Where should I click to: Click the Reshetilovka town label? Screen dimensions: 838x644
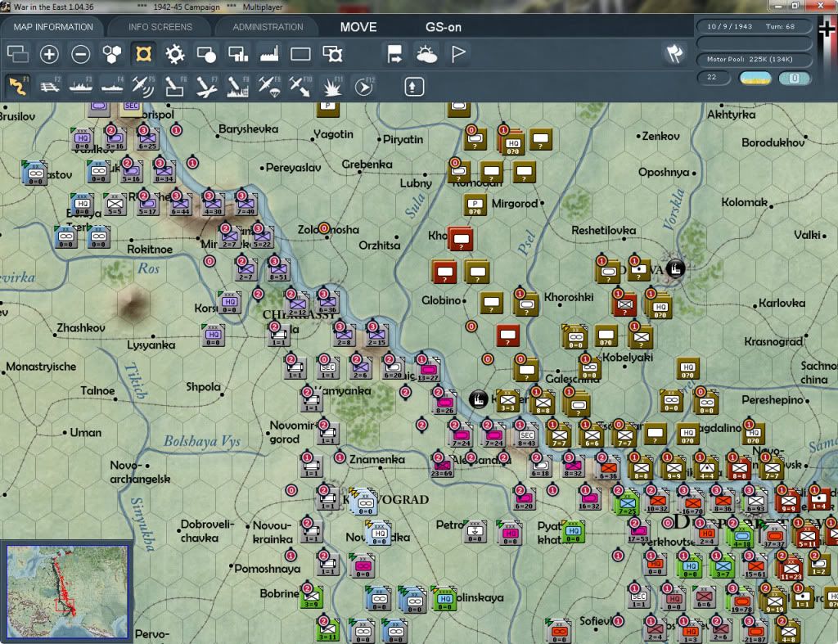pyautogui.click(x=604, y=230)
